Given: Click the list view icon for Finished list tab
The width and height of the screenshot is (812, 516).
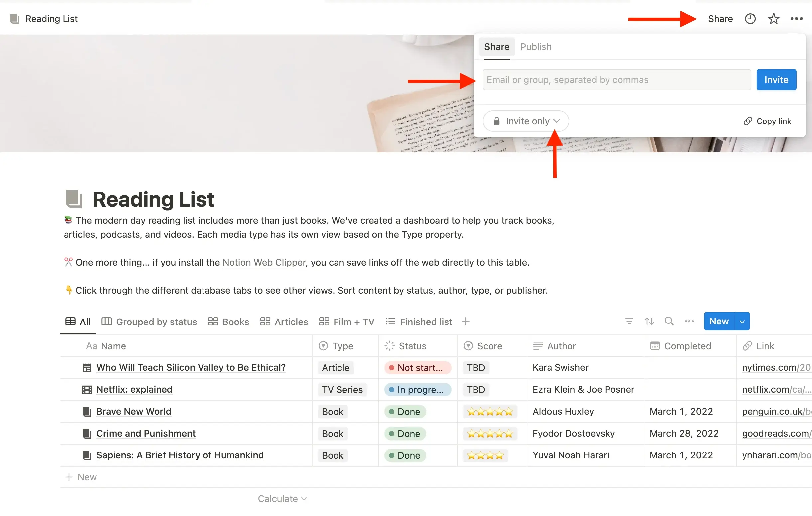Looking at the screenshot, I should pyautogui.click(x=390, y=322).
